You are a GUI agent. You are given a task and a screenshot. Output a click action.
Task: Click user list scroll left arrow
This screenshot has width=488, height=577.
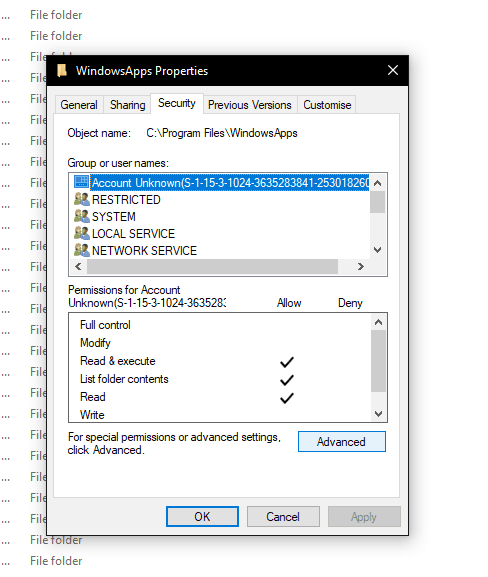[78, 266]
